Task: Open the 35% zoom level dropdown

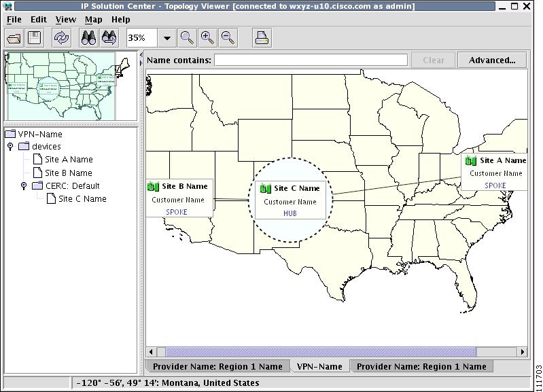Action: coord(167,38)
